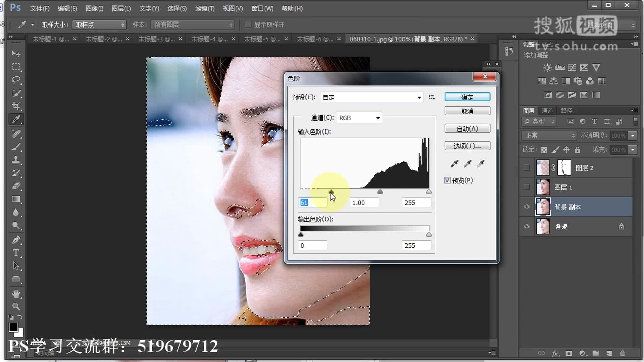Click the 图层 1 layer thumbnail
Viewport: 644px width, 362px height.
543,187
